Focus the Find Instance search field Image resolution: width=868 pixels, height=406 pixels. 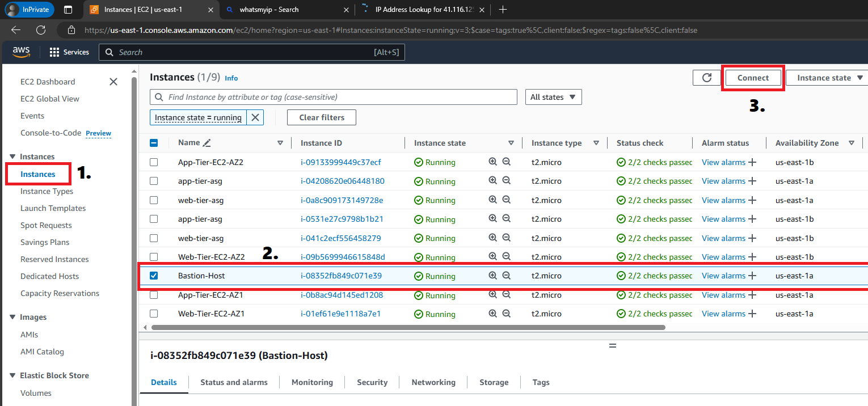[334, 97]
